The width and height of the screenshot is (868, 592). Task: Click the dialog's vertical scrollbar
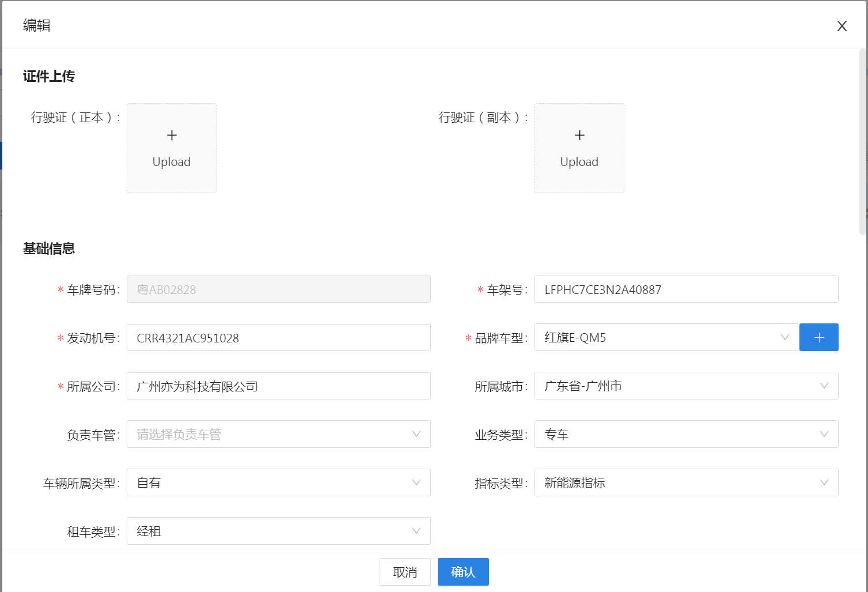[863, 141]
